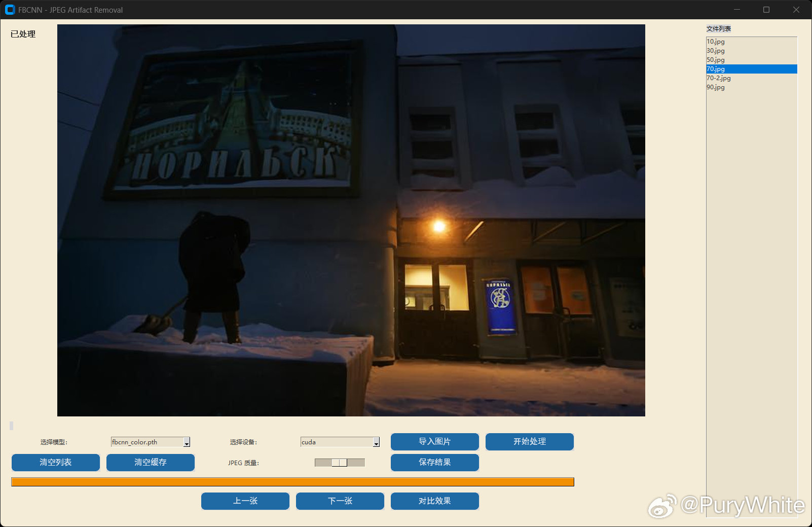This screenshot has height=527, width=812.
Task: Click the 清空缓存 clear cache button
Action: (151, 463)
